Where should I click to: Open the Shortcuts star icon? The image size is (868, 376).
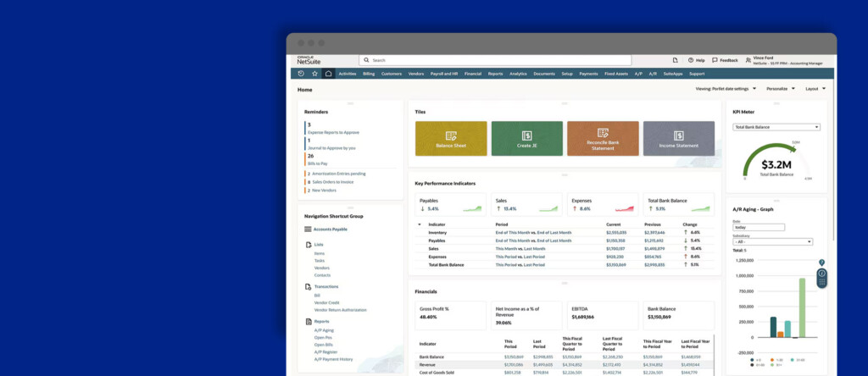coord(315,74)
